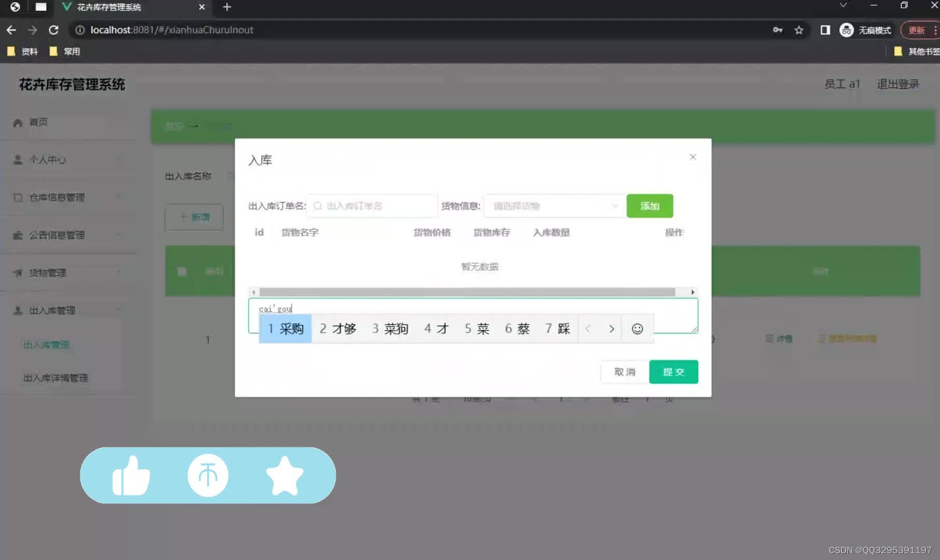Expand 个人中心 sidebar menu
Viewport: 940px width, 560px height.
(69, 160)
